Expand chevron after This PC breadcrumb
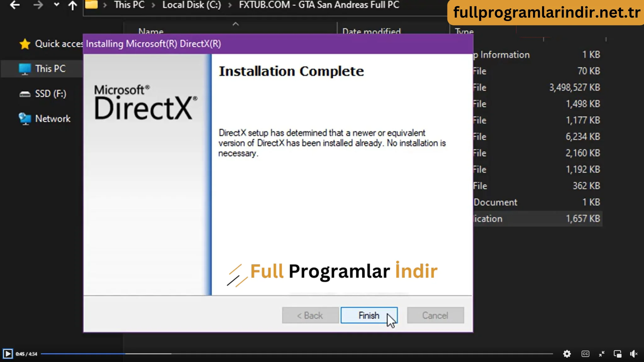 [x=153, y=5]
